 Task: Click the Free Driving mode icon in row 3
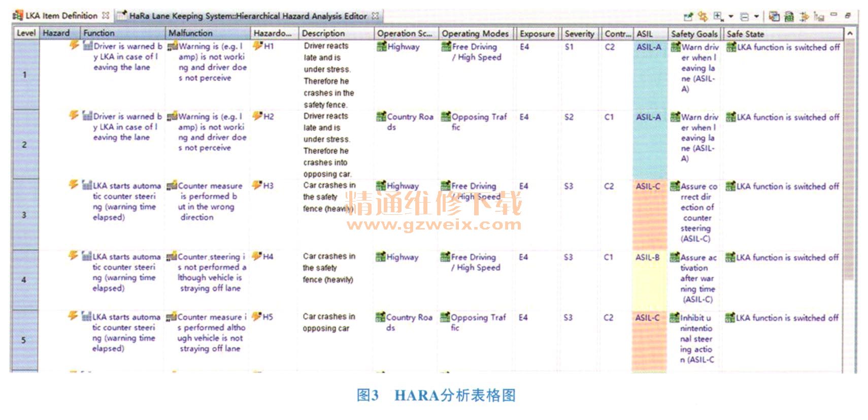(445, 186)
